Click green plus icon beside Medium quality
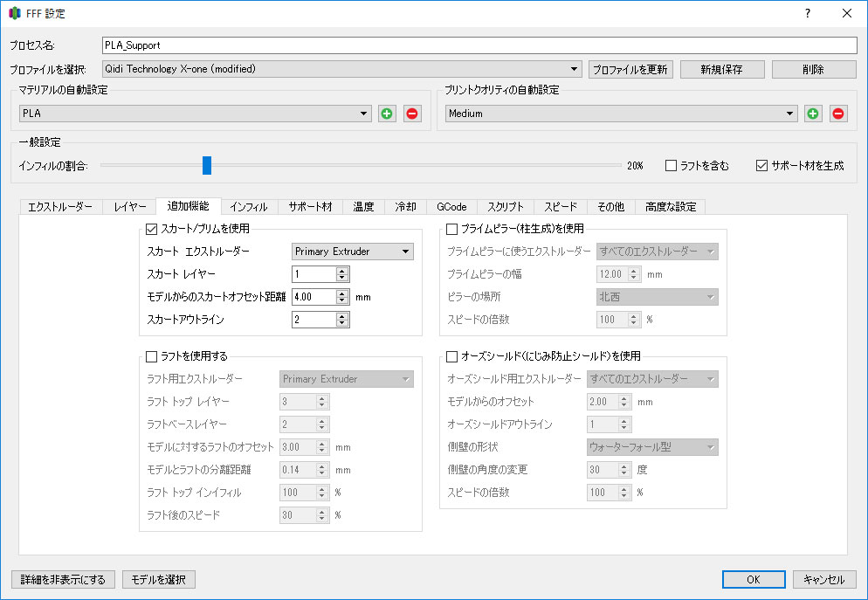The height and width of the screenshot is (600, 868). point(813,114)
